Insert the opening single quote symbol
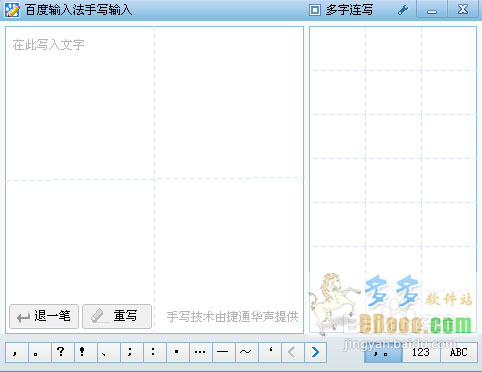Screen dimensions: 482x372 269,352
